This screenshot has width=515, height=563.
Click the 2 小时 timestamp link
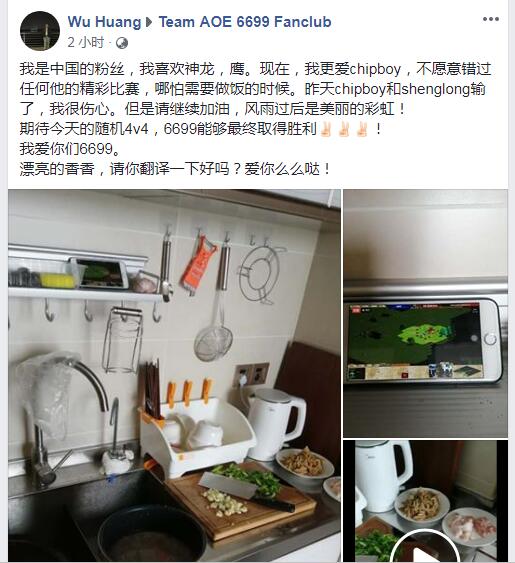(86, 43)
